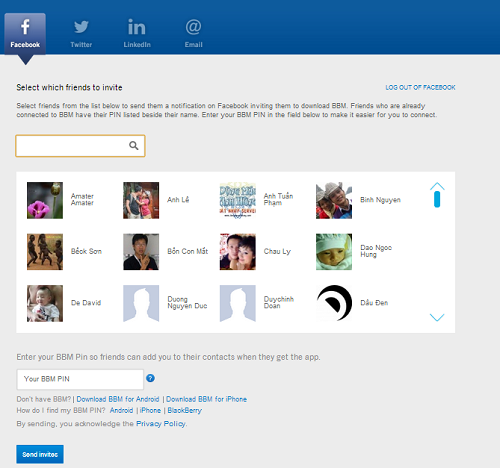Select Bốn Con Mắt's profile photo
Image resolution: width=500 pixels, height=468 pixels.
(x=141, y=252)
